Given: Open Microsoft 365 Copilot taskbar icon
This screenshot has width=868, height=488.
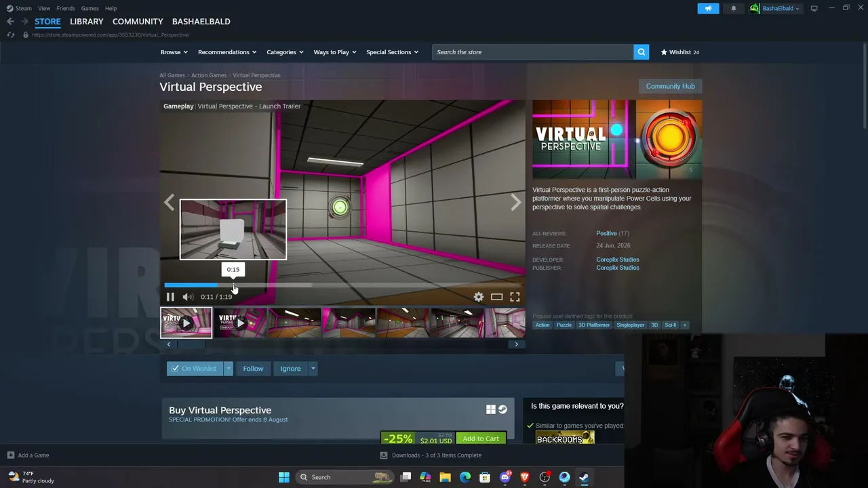Looking at the screenshot, I should (425, 477).
